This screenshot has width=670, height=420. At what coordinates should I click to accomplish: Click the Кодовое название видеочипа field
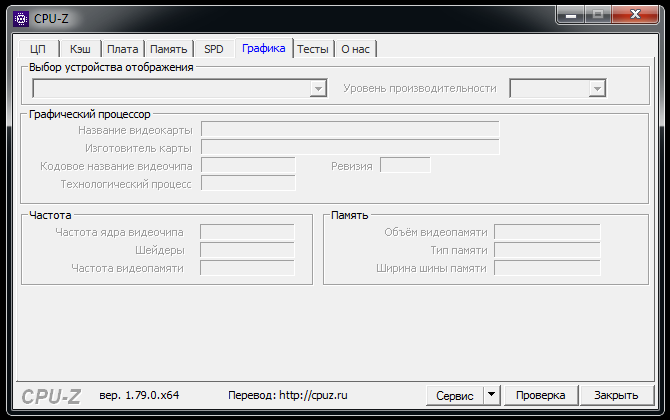[248, 165]
